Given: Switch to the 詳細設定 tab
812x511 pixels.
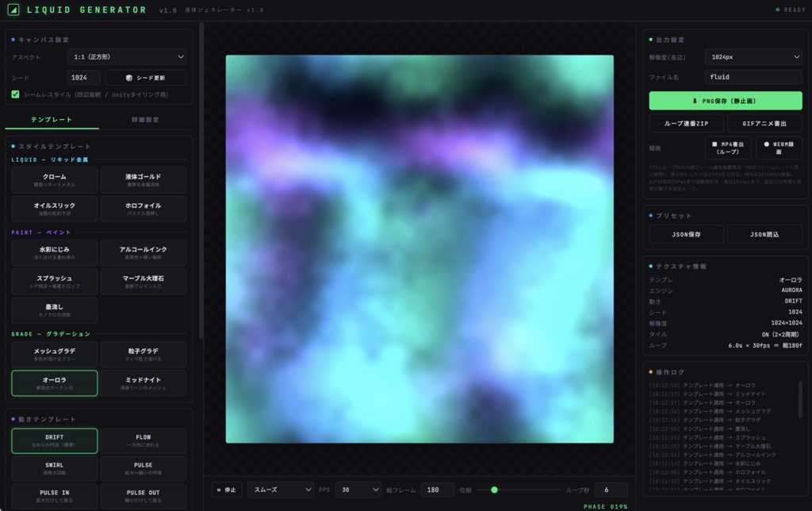Looking at the screenshot, I should pyautogui.click(x=146, y=120).
